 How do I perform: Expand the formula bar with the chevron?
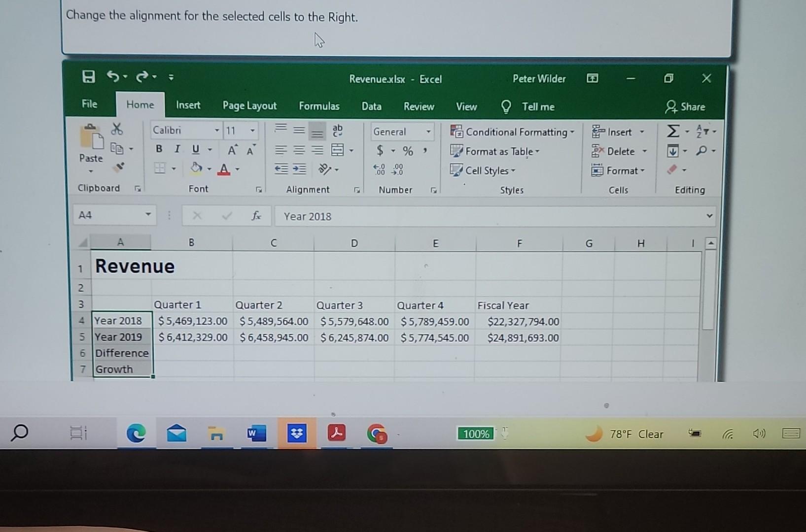coord(709,216)
